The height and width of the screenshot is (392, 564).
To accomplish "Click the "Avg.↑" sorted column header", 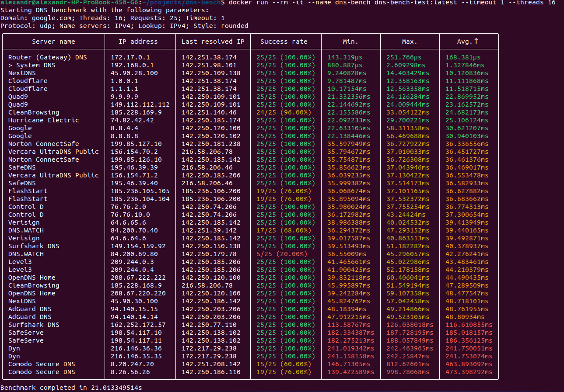I will pos(467,42).
